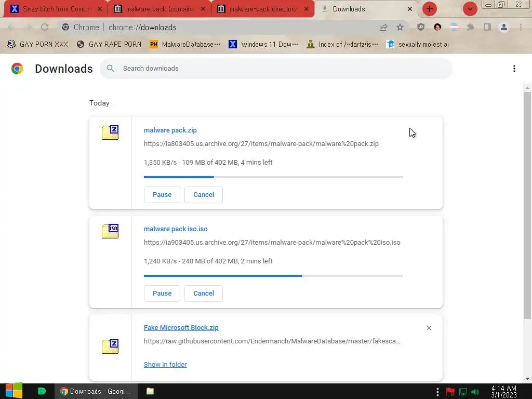Pause the malware pack.zip download
Image resolution: width=532 pixels, height=399 pixels.
[x=162, y=195]
